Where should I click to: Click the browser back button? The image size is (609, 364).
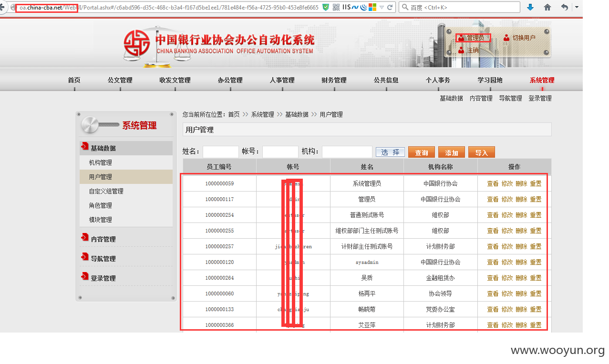pos(1,7)
